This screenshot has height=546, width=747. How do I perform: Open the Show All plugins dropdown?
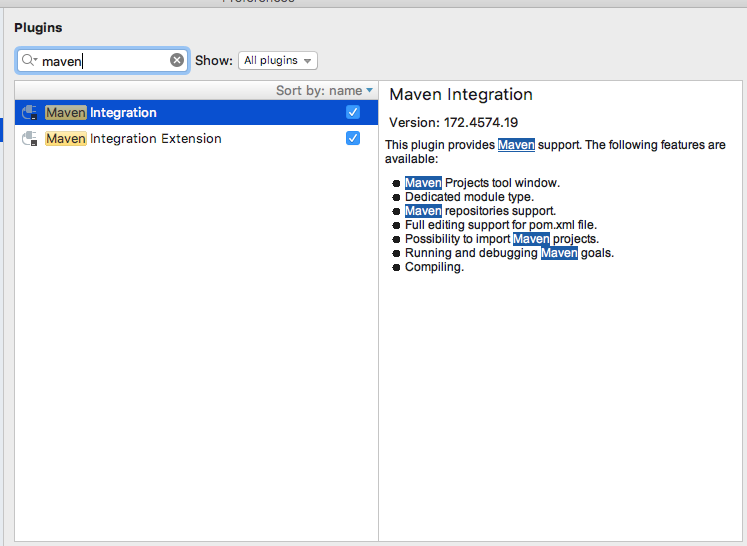coord(278,61)
